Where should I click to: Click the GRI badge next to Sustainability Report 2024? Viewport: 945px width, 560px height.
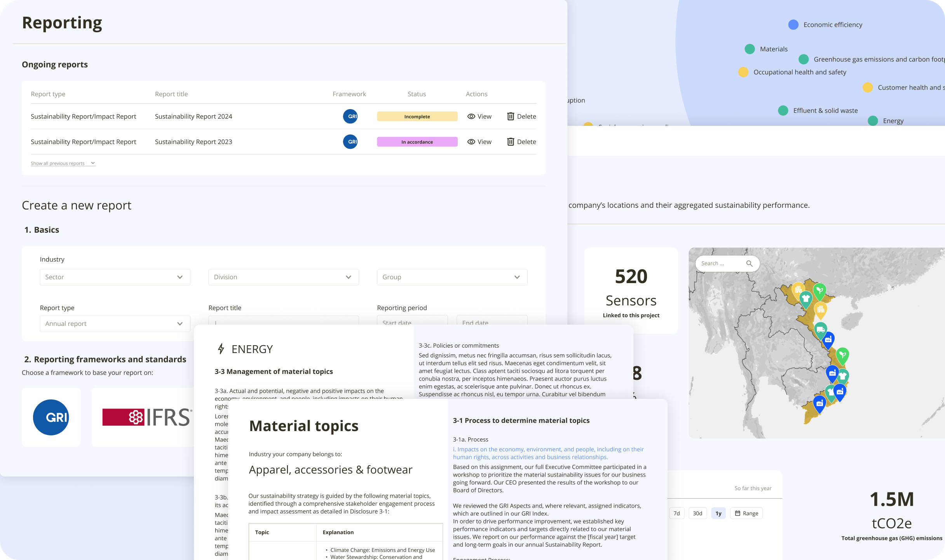click(350, 116)
